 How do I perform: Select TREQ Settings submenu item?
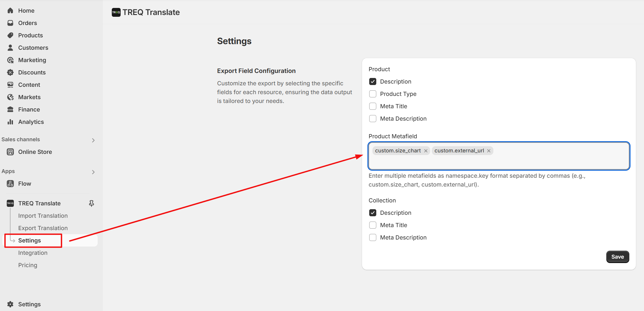click(29, 240)
